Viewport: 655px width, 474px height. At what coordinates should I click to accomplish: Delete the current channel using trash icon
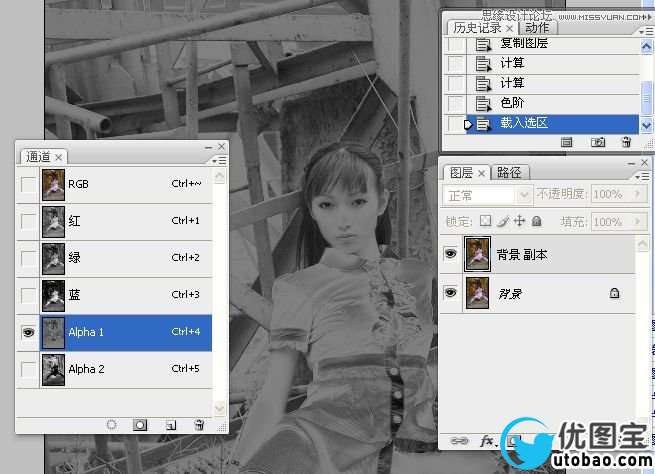click(x=199, y=425)
